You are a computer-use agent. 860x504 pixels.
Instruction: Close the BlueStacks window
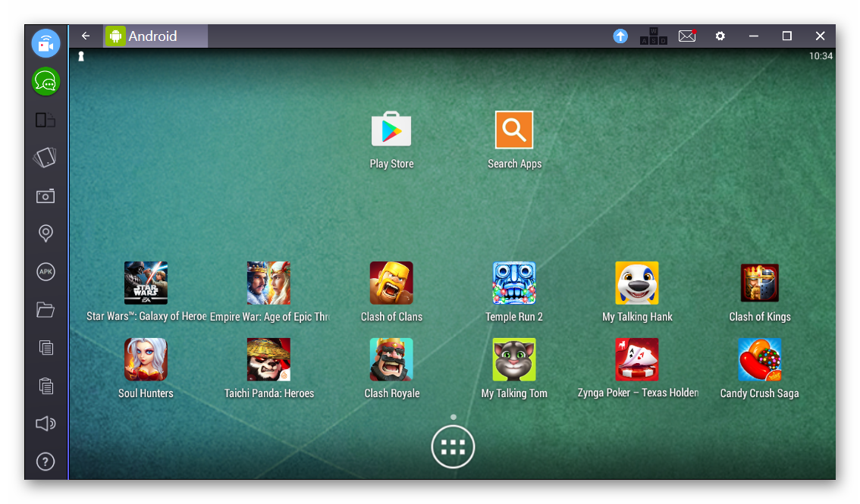point(820,36)
